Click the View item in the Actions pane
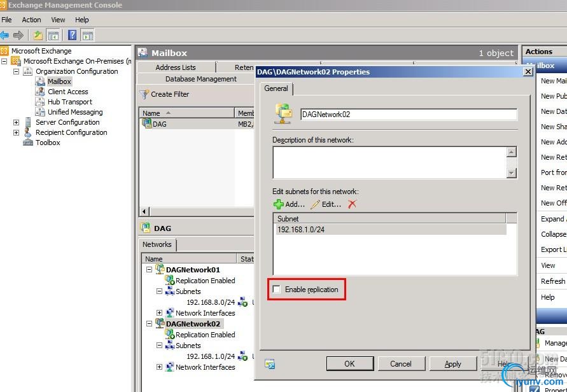Screen dimensions: 567x392 coord(548,265)
